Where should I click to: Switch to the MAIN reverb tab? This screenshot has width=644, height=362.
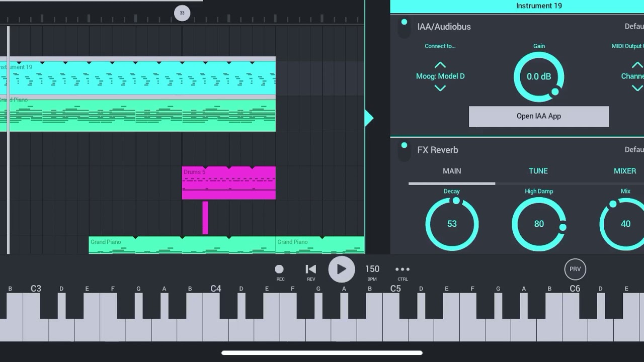click(452, 171)
